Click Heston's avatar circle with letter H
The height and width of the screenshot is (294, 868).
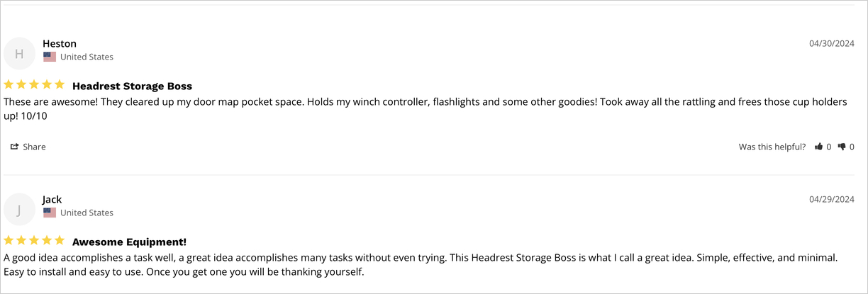click(19, 53)
